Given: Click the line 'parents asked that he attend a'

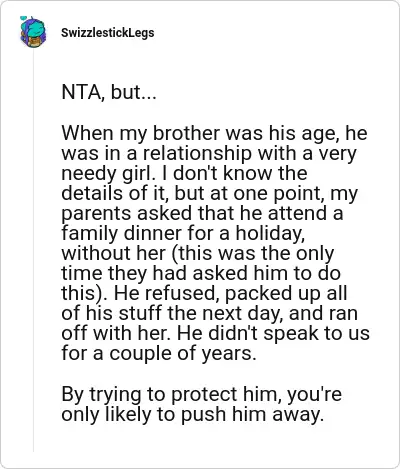Looking at the screenshot, I should point(202,213).
